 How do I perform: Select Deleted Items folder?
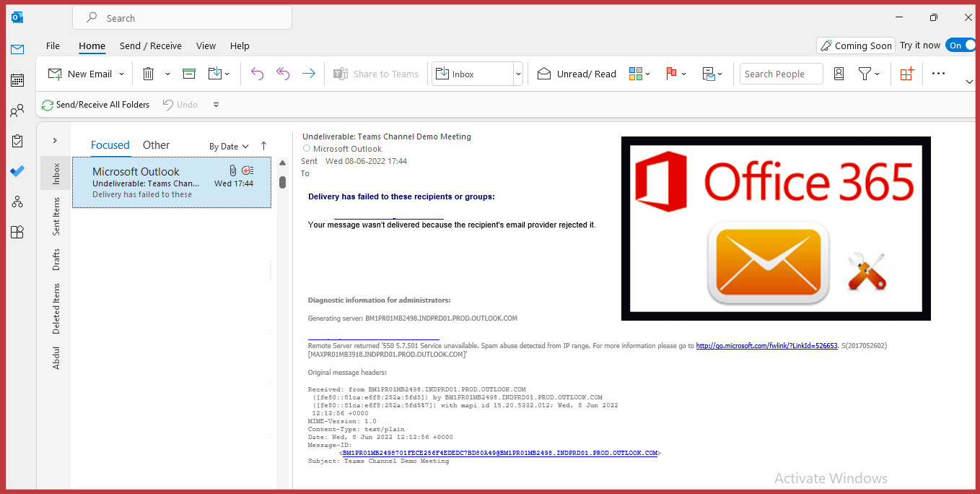coord(56,309)
